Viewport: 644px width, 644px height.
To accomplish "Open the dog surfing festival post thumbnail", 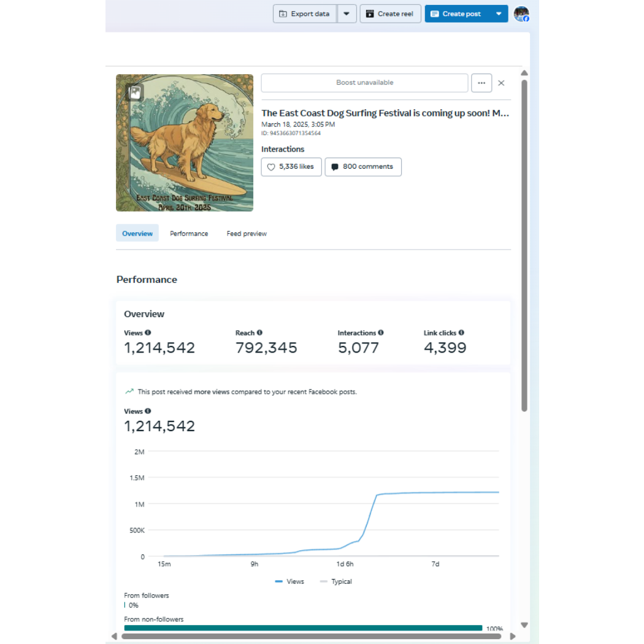I will 185,143.
